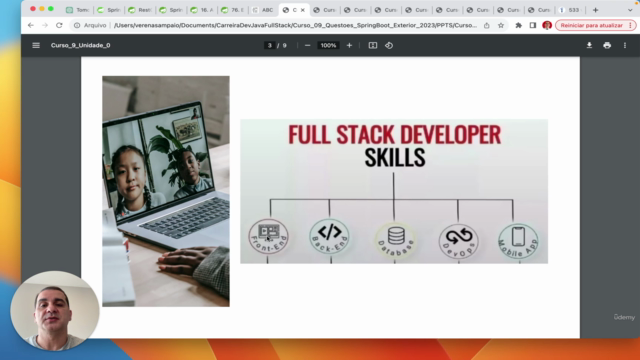This screenshot has height=360, width=640.
Task: Click the laptop video call photo
Action: click(166, 191)
